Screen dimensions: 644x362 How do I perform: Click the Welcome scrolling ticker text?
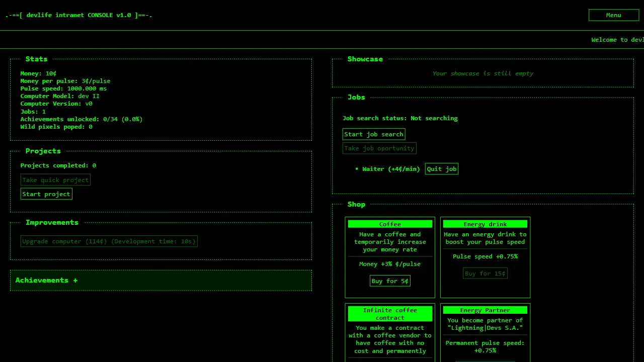point(617,40)
